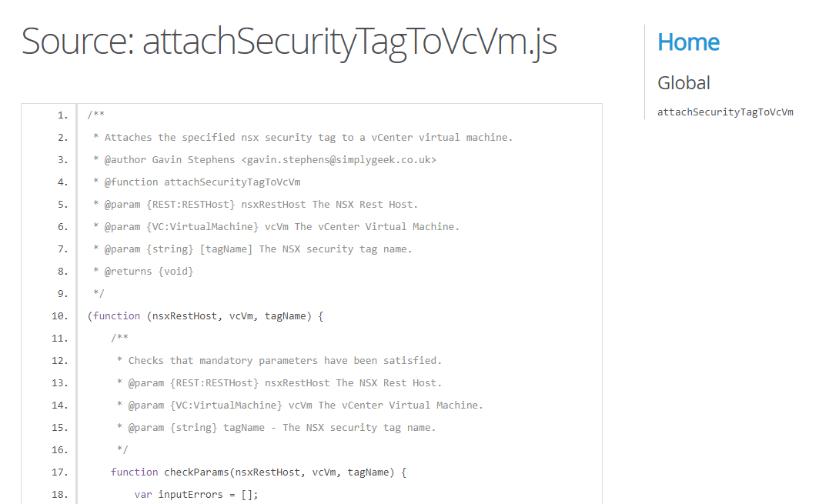Click line number 17 in gutter

[60, 472]
